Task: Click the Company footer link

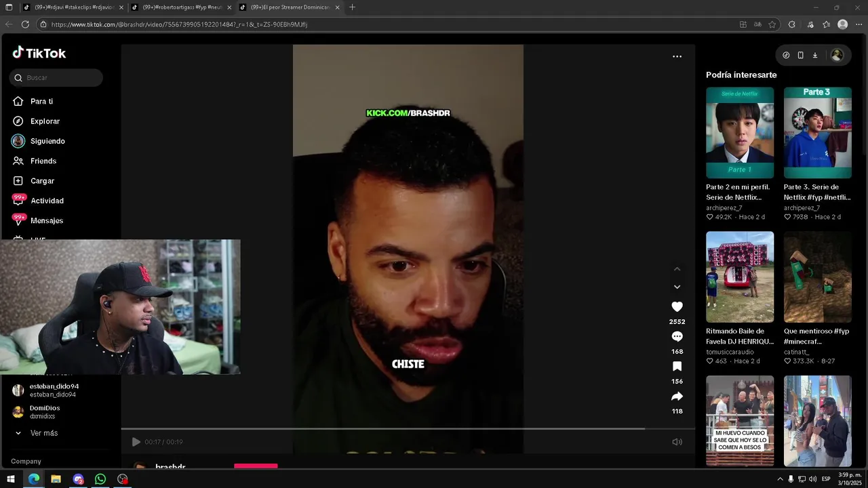Action: pos(26,462)
